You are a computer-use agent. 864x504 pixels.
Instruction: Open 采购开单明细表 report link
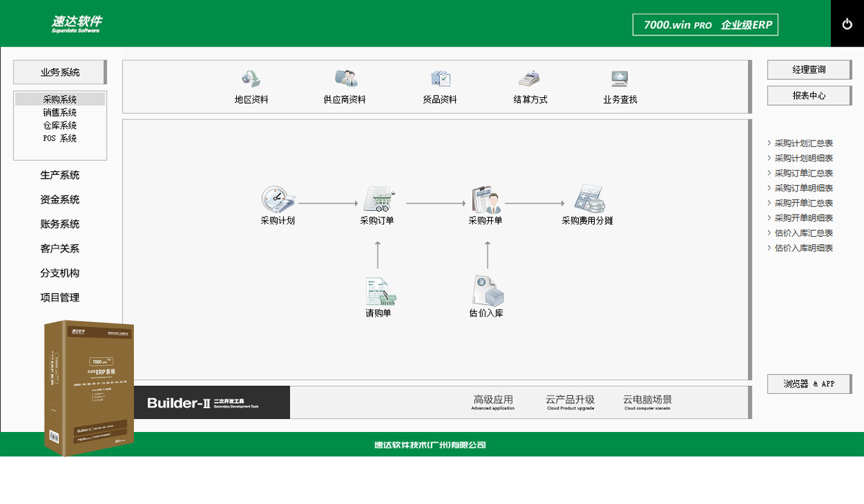pos(804,218)
